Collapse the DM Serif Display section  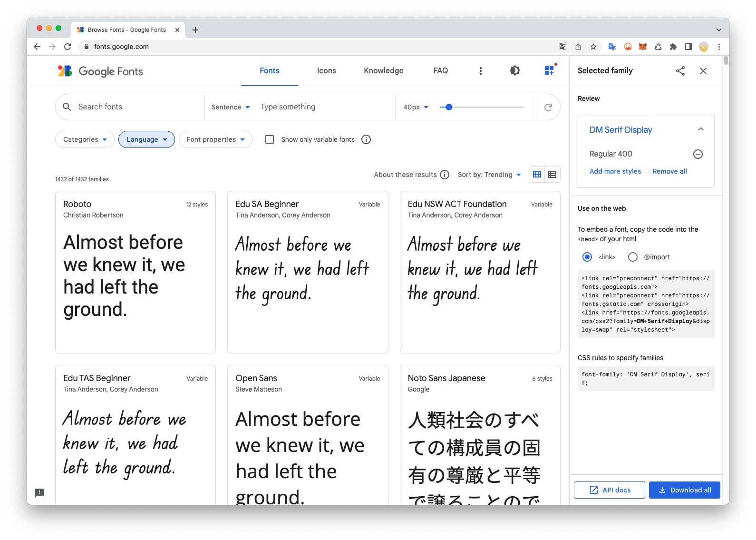point(700,129)
